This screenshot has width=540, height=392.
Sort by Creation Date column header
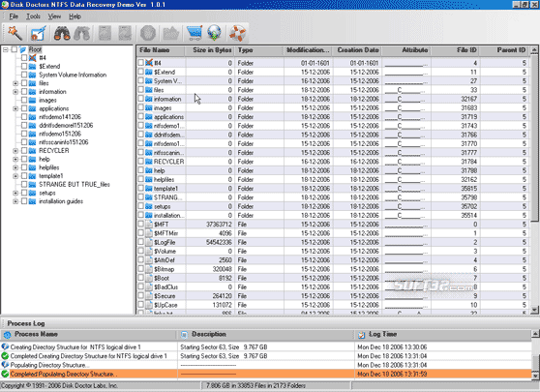pyautogui.click(x=357, y=50)
